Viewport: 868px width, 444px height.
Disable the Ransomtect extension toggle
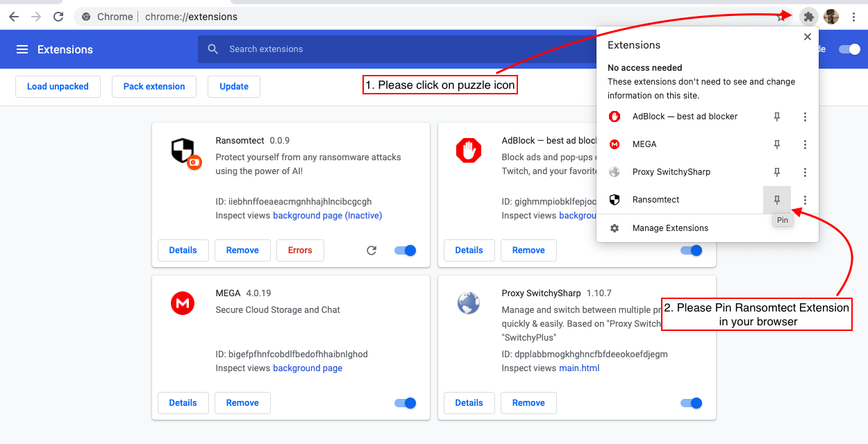(405, 250)
